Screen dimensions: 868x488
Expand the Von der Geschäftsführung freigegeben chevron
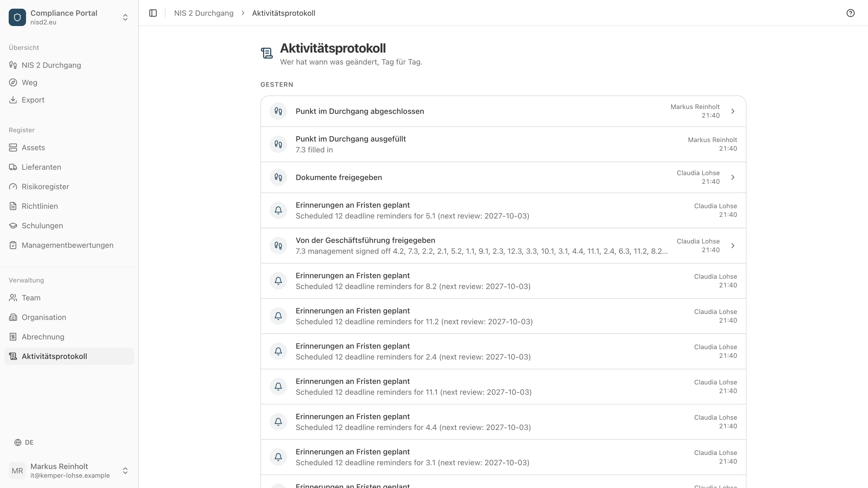(733, 246)
